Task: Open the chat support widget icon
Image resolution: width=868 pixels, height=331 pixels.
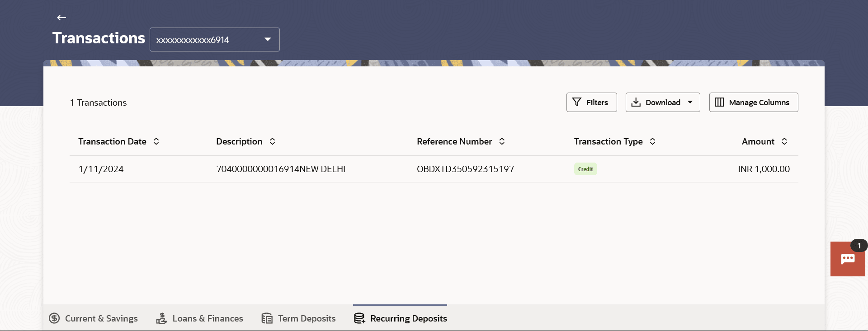Action: 848,259
